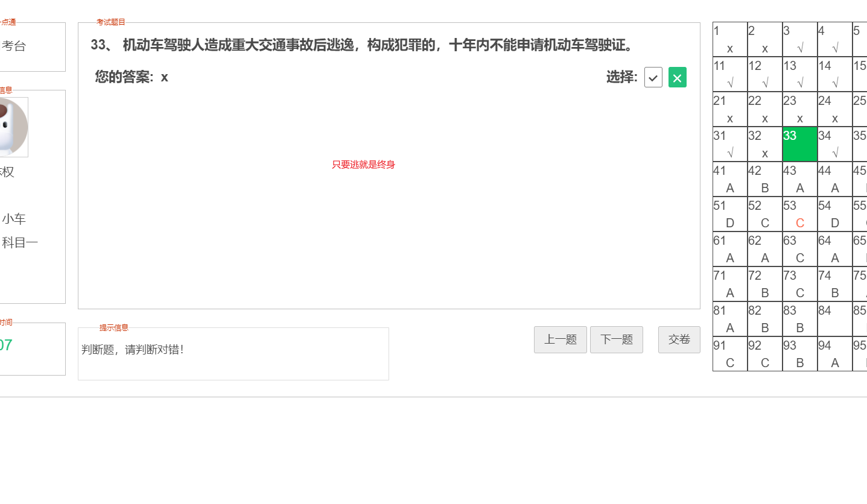Click question 72 answered with B

click(x=764, y=284)
